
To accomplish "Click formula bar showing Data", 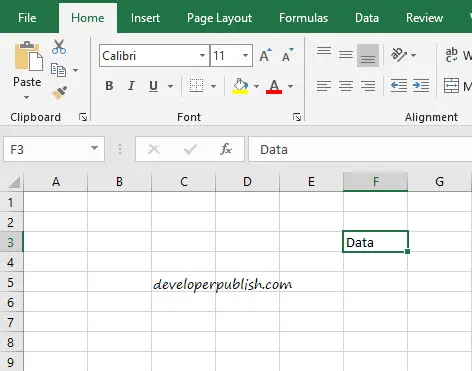I will 360,149.
